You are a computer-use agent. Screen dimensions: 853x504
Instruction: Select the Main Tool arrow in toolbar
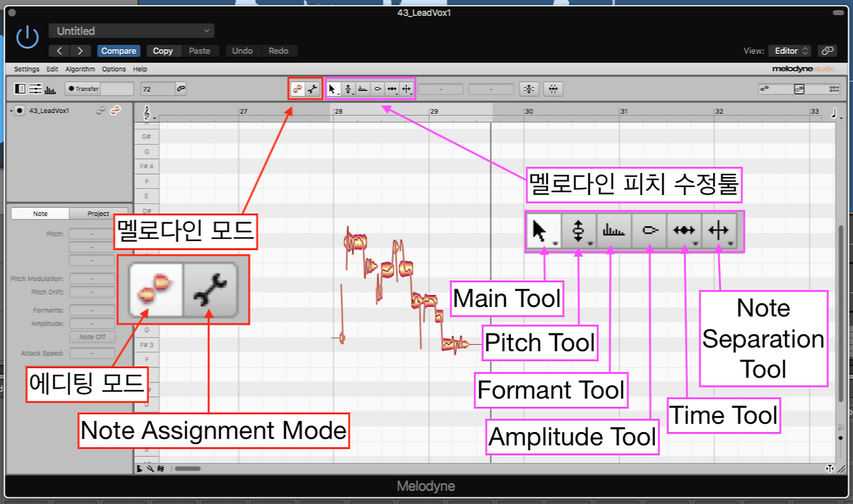click(x=334, y=89)
